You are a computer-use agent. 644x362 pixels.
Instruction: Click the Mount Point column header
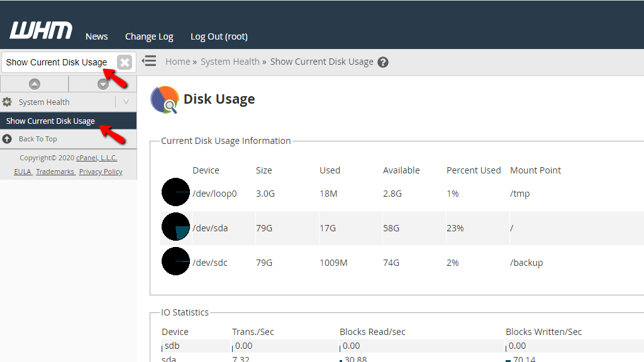(x=535, y=170)
